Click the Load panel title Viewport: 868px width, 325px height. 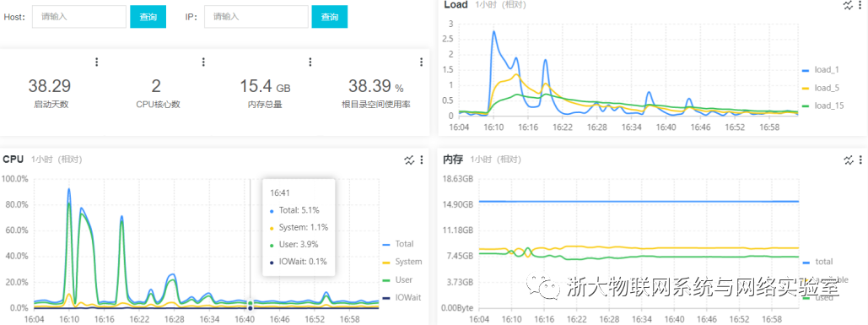pos(456,5)
